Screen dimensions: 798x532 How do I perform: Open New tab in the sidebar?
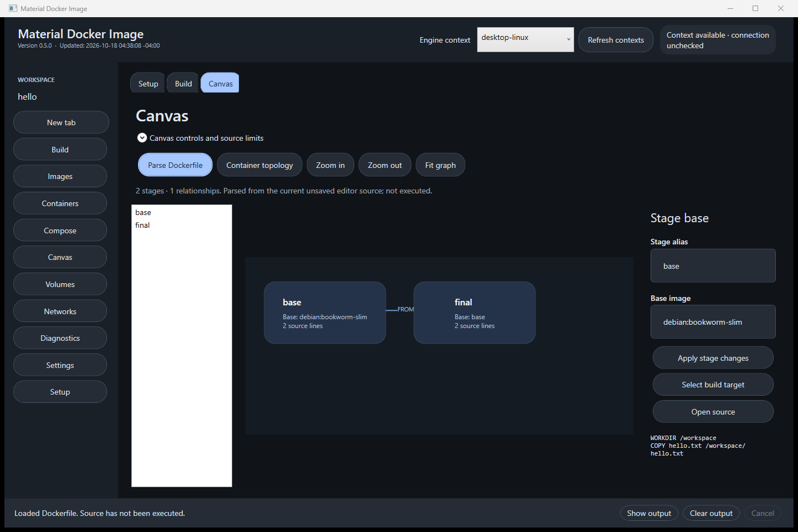coord(61,122)
